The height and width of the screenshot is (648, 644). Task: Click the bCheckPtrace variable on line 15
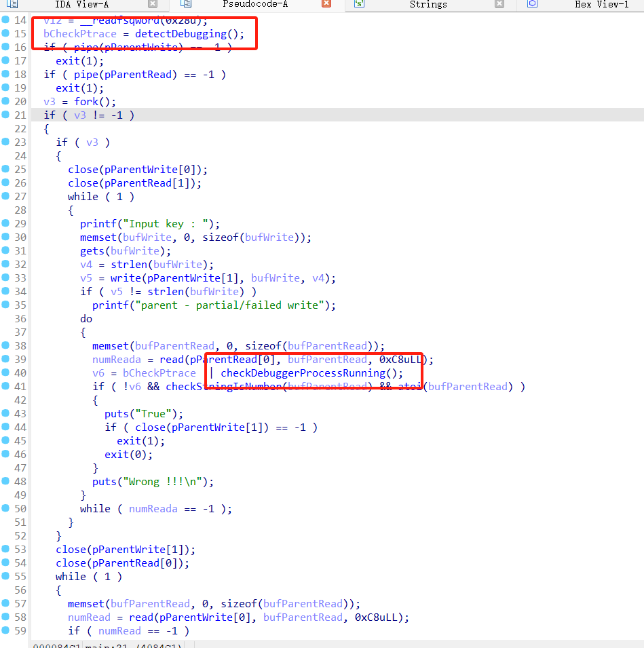(80, 34)
